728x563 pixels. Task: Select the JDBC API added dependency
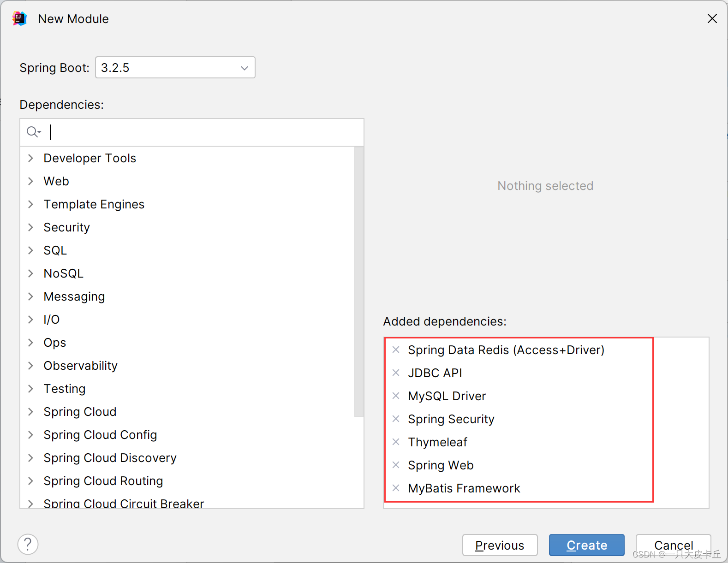click(x=435, y=373)
